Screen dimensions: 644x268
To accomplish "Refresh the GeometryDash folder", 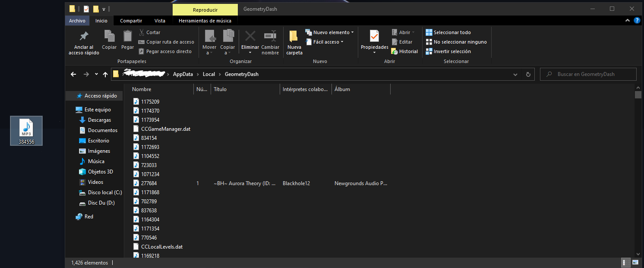I will click(x=528, y=74).
